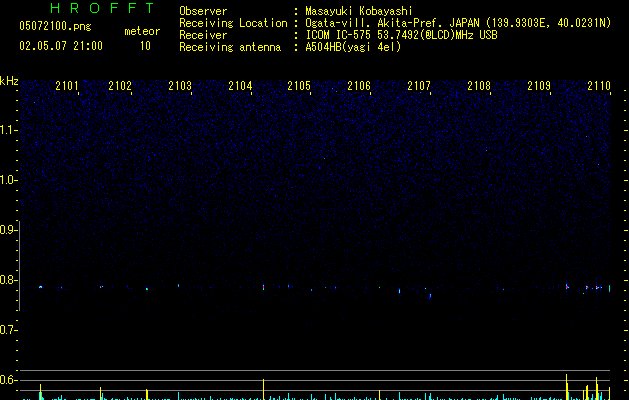Click the Receiver label

(203, 35)
